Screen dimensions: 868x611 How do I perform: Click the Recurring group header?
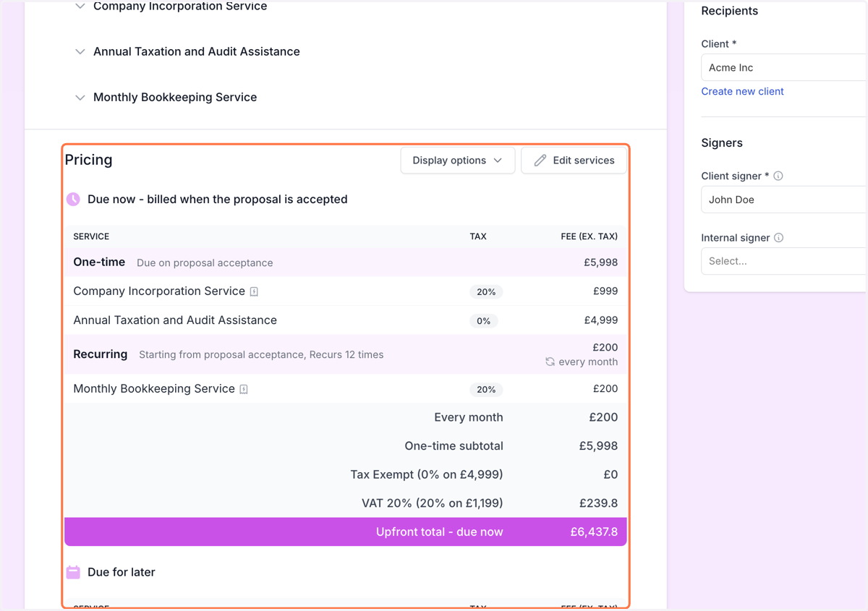[x=346, y=354]
